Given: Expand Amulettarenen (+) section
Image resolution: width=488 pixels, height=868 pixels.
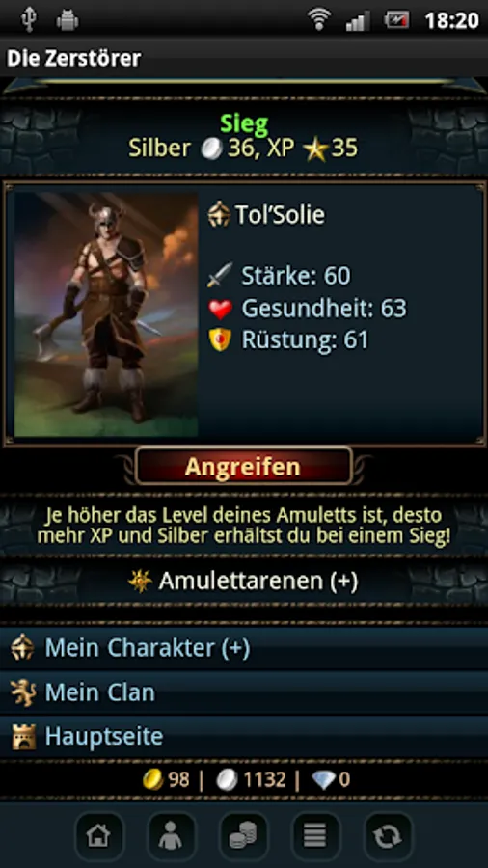Looking at the screenshot, I should pyautogui.click(x=244, y=581).
